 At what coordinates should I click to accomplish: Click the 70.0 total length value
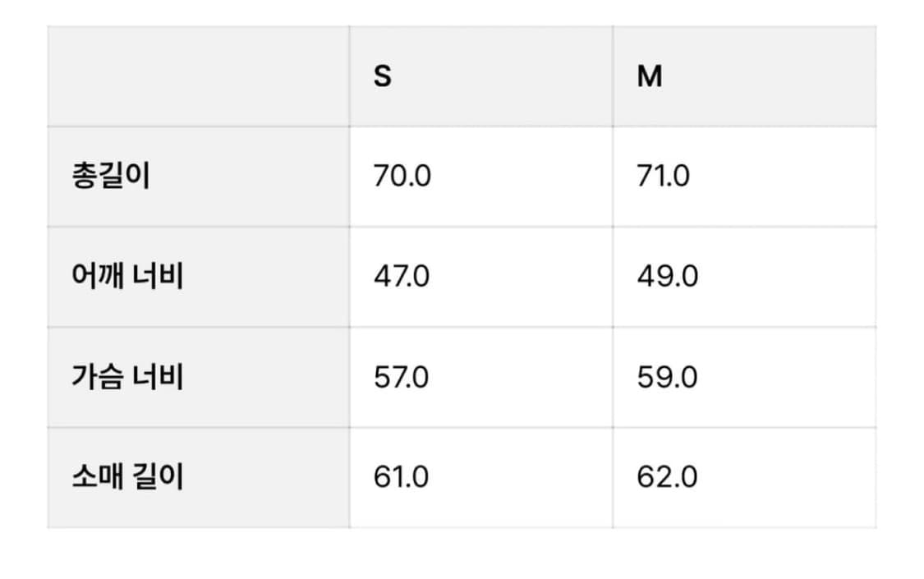tap(402, 177)
